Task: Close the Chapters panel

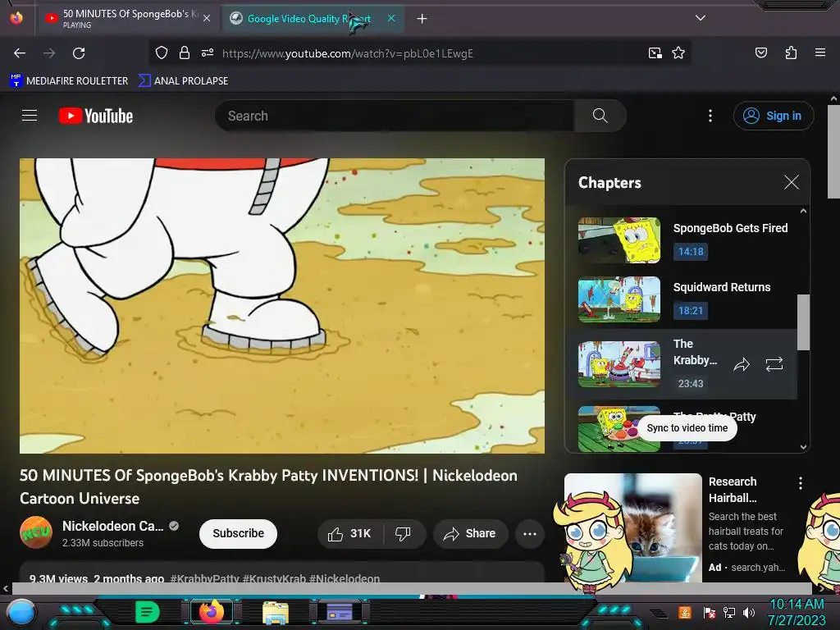Action: coord(792,182)
